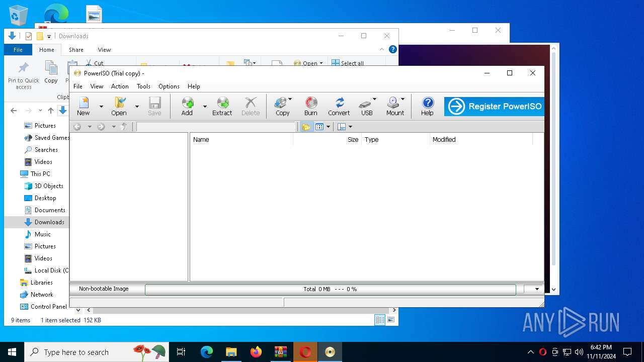Sort by Modified column header

tap(481, 139)
